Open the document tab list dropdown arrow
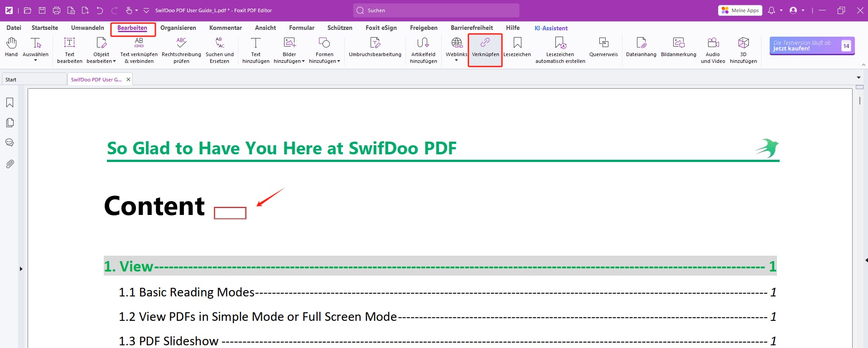 tap(858, 78)
